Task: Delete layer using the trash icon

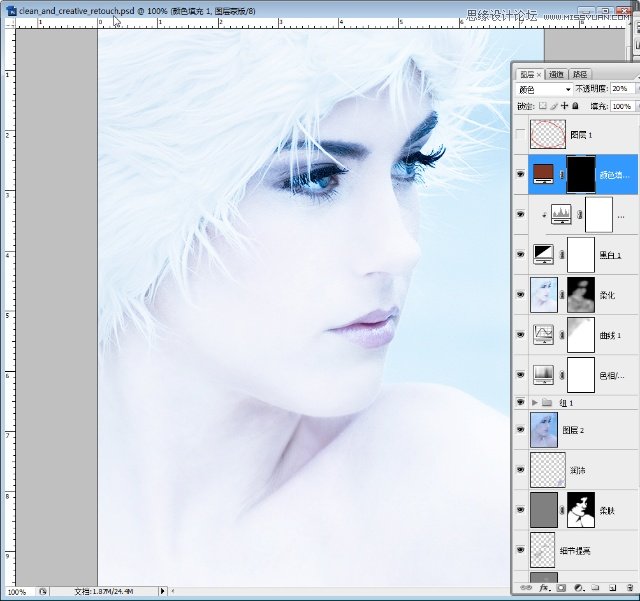Action: click(x=630, y=588)
